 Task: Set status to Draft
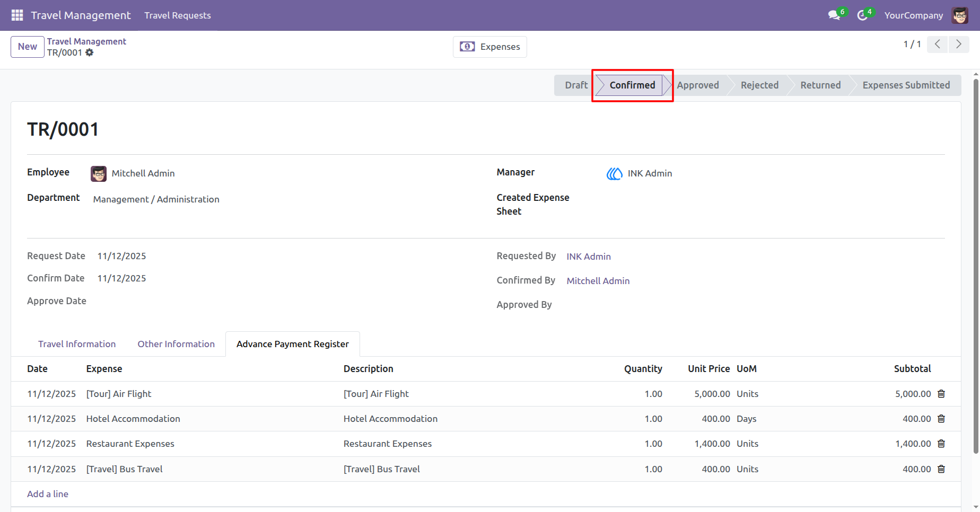576,85
